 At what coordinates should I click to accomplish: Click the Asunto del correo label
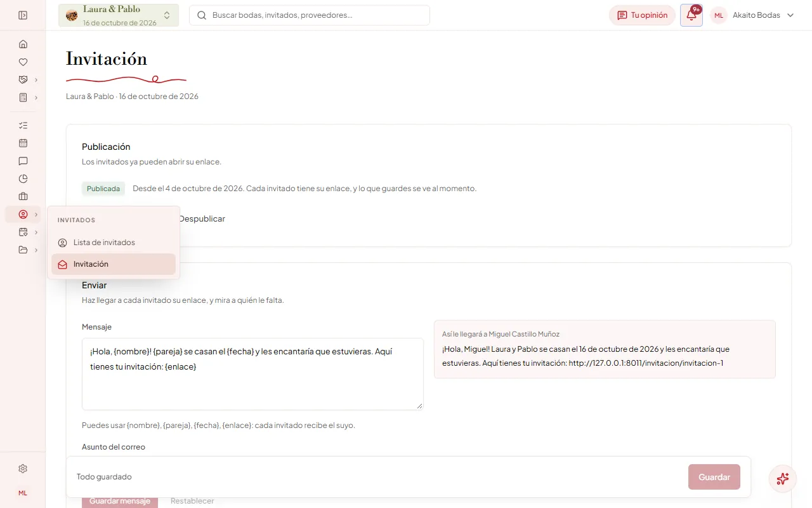click(114, 447)
